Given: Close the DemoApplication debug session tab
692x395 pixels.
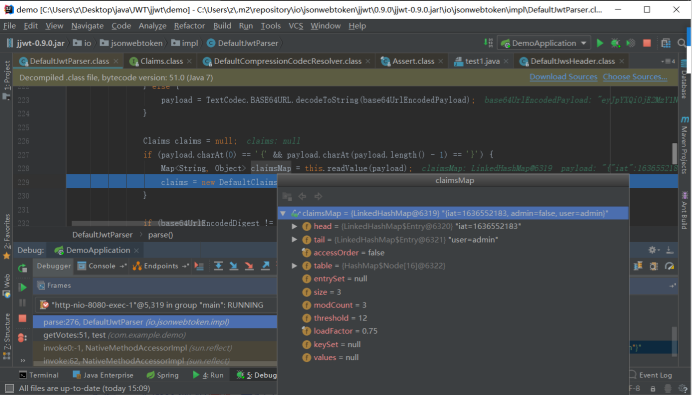Looking at the screenshot, I should (x=136, y=250).
